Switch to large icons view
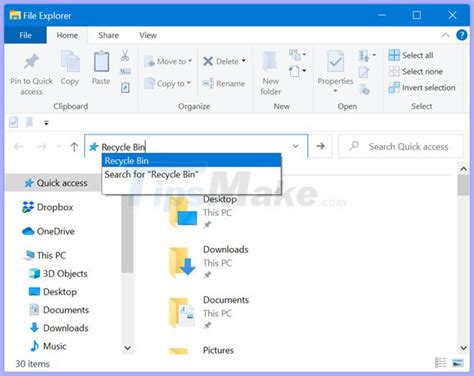Viewport: 474px width, 376px height. click(x=458, y=362)
